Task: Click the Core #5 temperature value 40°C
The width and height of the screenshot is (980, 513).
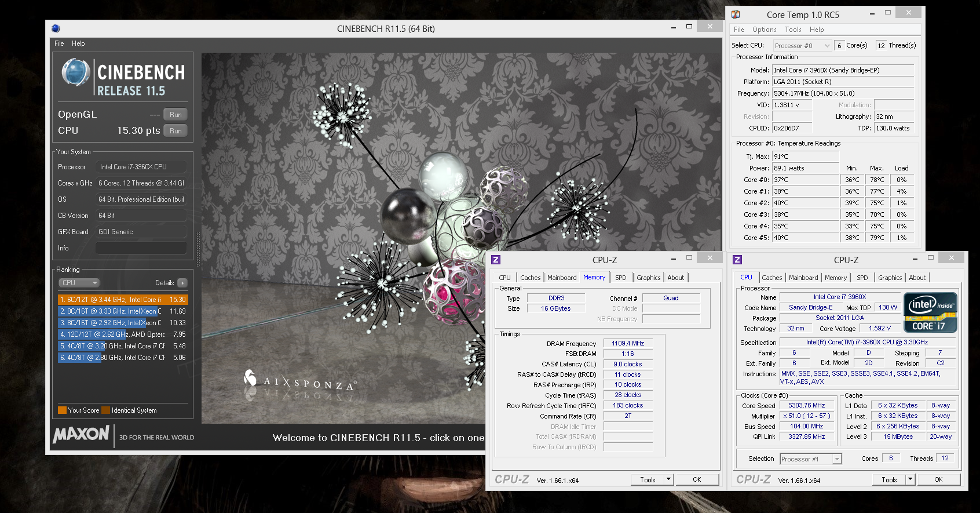Action: (x=805, y=238)
